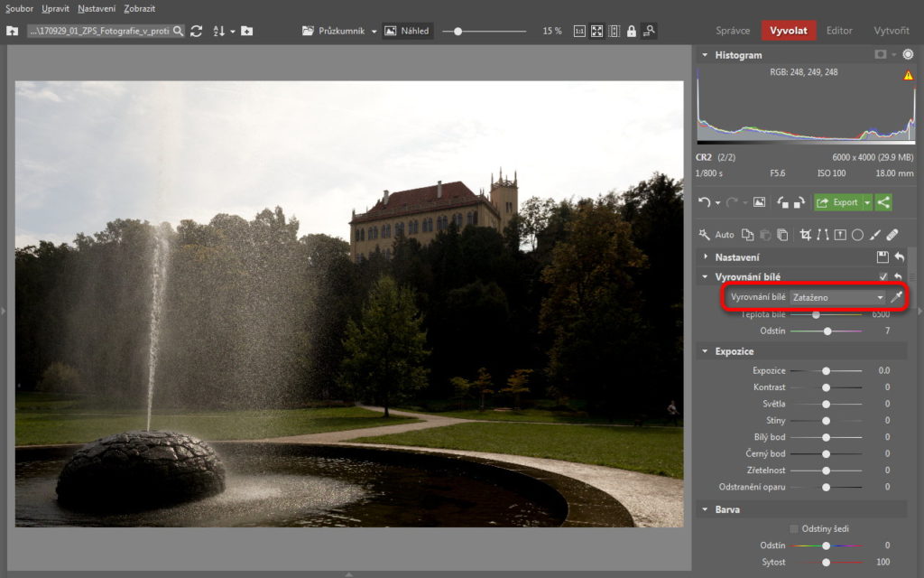Image resolution: width=924 pixels, height=578 pixels.
Task: Open the Nastavení menu in the menu bar
Action: pyautogui.click(x=97, y=8)
